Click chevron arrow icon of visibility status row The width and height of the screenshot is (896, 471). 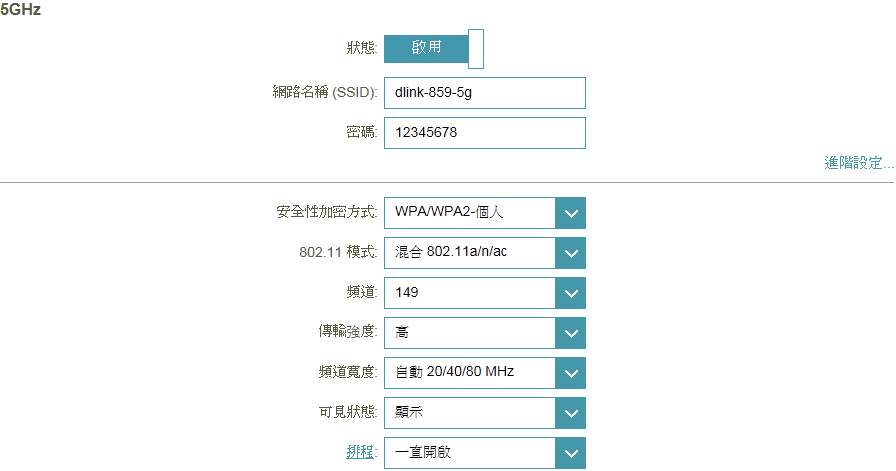point(570,413)
